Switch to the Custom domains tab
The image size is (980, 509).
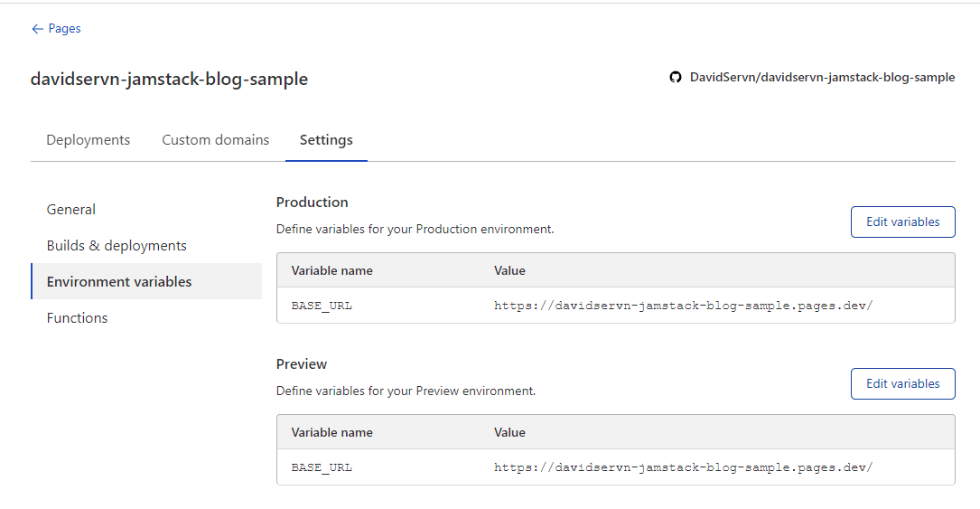pyautogui.click(x=216, y=140)
